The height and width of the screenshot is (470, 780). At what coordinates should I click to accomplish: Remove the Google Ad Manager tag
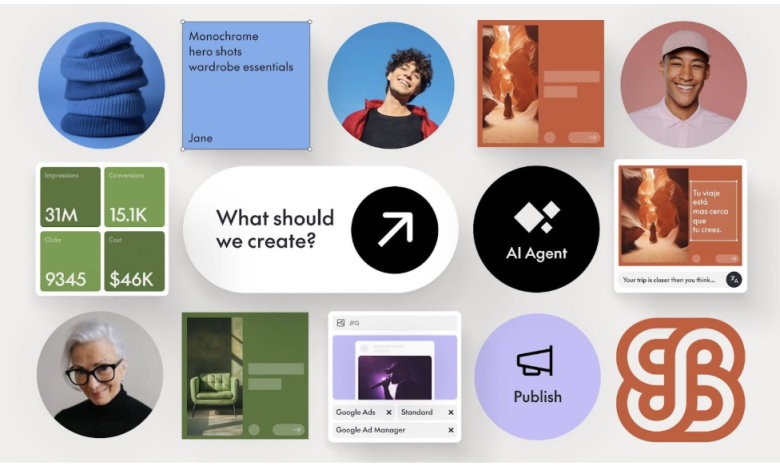click(x=451, y=430)
